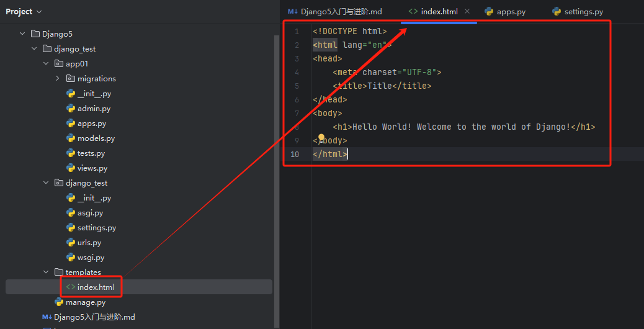Click the django_test package folder icon under django_test
This screenshot has height=329, width=644.
tap(59, 183)
